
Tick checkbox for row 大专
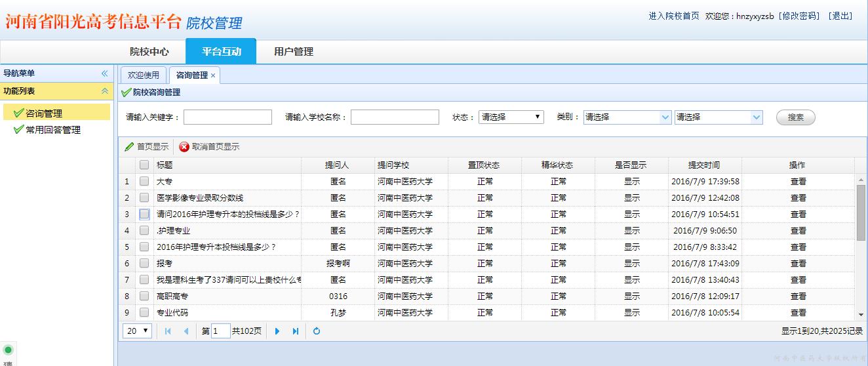(x=144, y=181)
